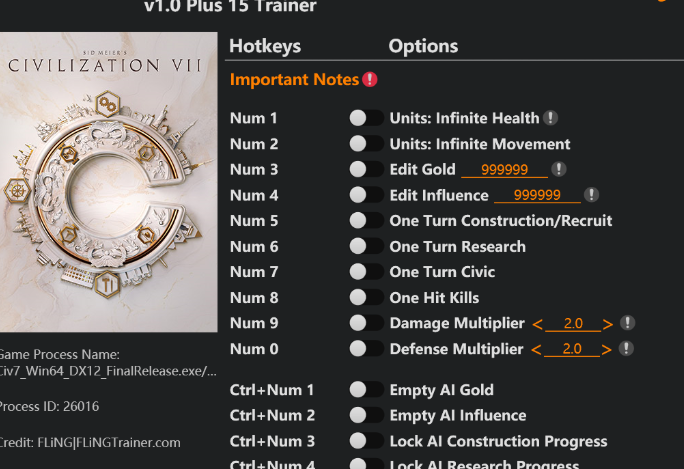The width and height of the screenshot is (684, 469).
Task: Decrease Damage Multiplier with left arrow
Action: pos(538,324)
